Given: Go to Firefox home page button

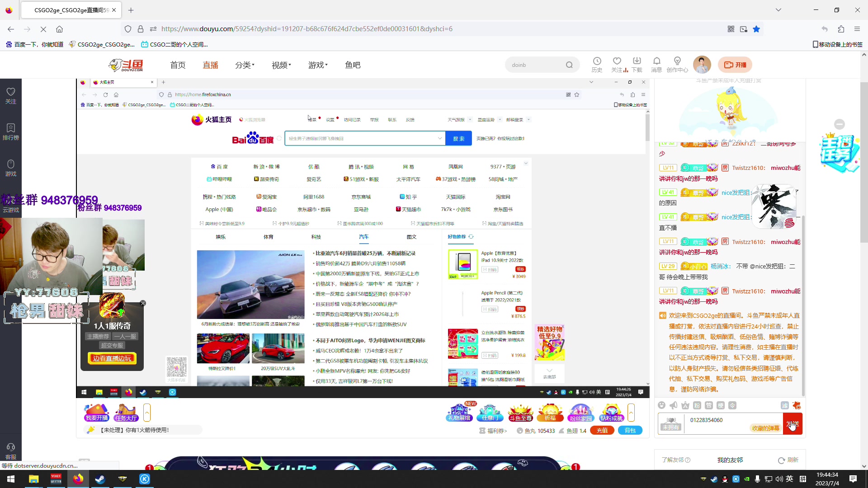Looking at the screenshot, I should 59,29.
